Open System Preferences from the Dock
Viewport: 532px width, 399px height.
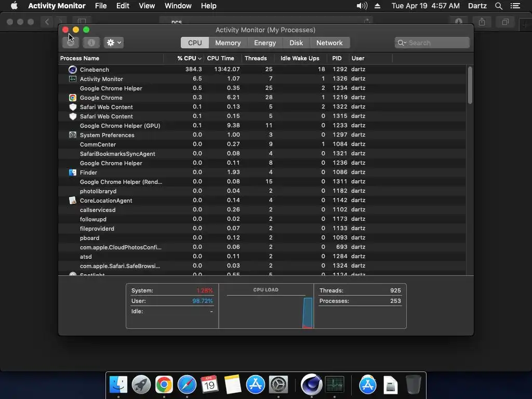tap(278, 385)
